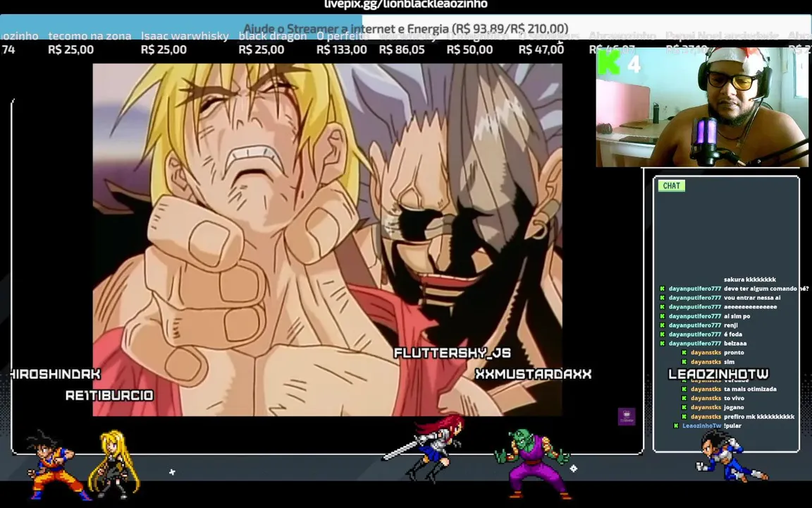The image size is (812, 508).
Task: Click the streamer webcam feed
Action: pos(702,107)
